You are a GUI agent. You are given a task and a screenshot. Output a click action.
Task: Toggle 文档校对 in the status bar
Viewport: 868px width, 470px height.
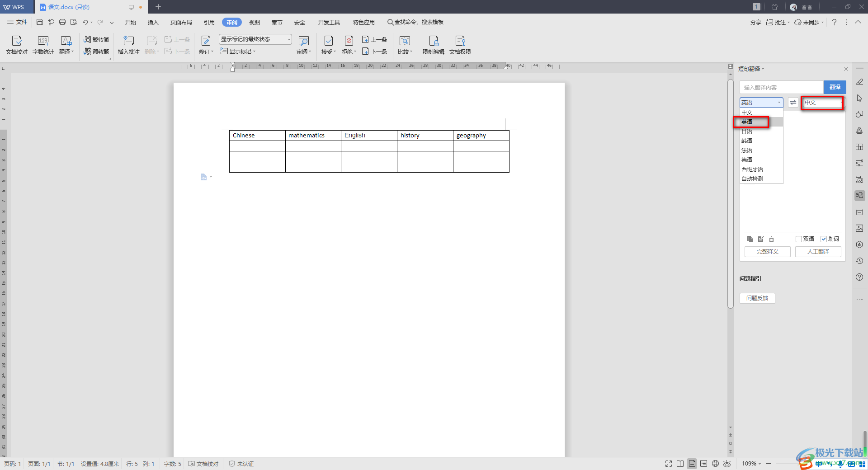click(x=203, y=464)
